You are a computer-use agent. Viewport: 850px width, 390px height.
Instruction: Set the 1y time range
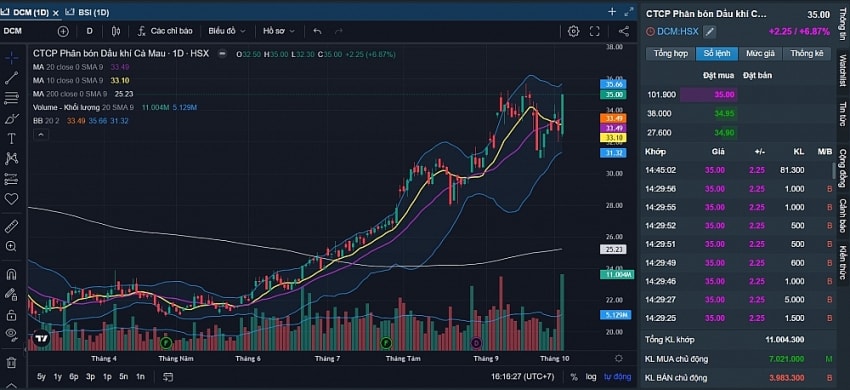(57, 376)
